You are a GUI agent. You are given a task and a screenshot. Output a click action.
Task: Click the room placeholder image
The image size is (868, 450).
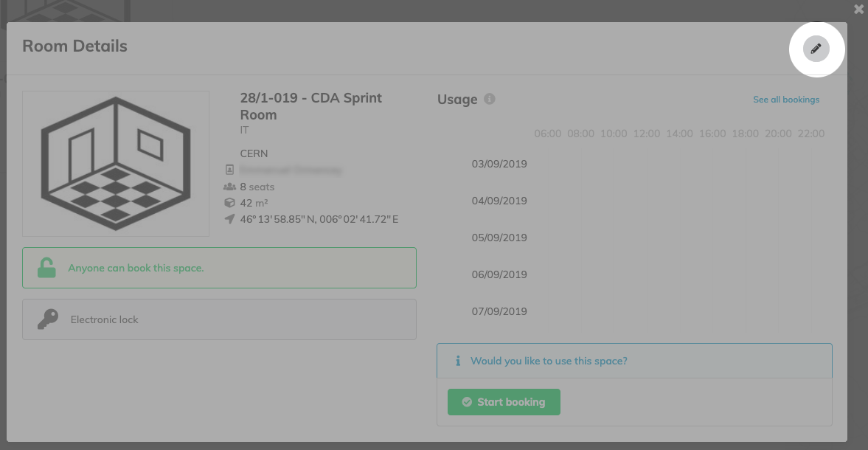(x=116, y=164)
